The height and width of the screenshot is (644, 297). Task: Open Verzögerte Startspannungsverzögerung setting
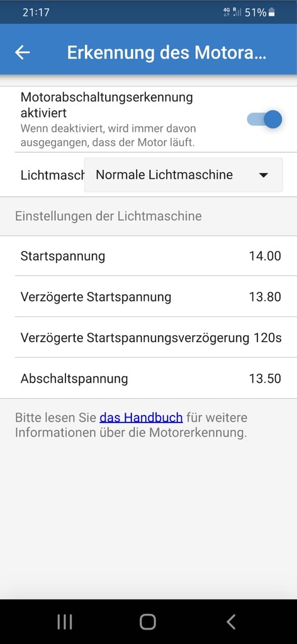click(148, 338)
